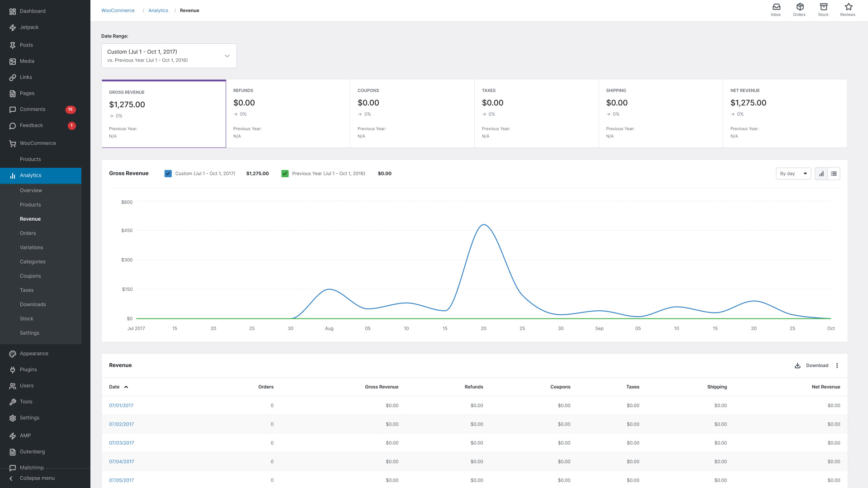Click the Tools wrench icon
The width and height of the screenshot is (868, 488).
click(13, 402)
